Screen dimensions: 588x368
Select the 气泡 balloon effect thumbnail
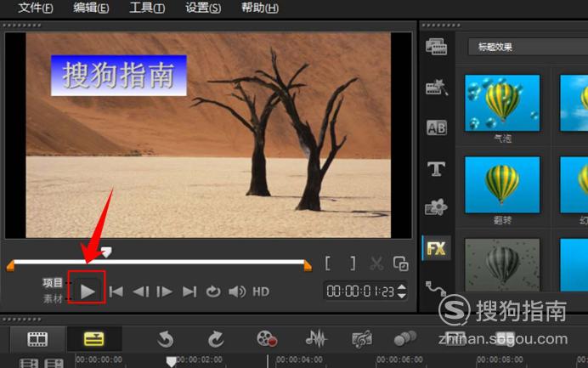click(502, 103)
